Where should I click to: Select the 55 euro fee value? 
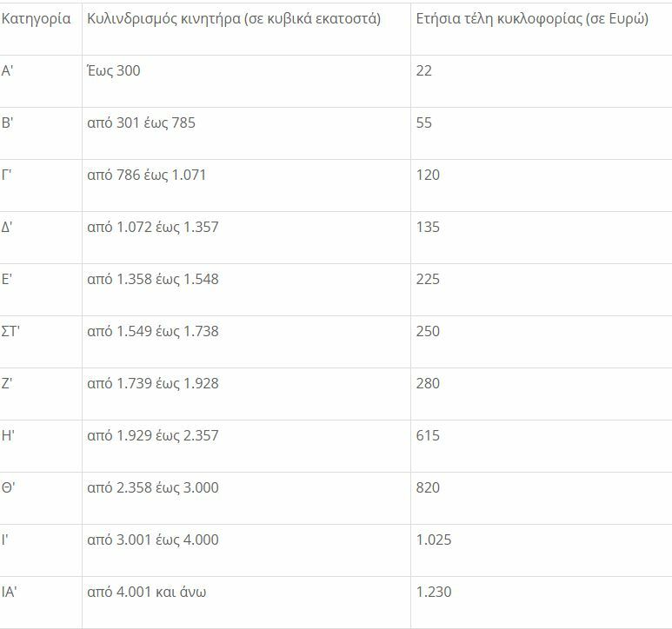424,123
